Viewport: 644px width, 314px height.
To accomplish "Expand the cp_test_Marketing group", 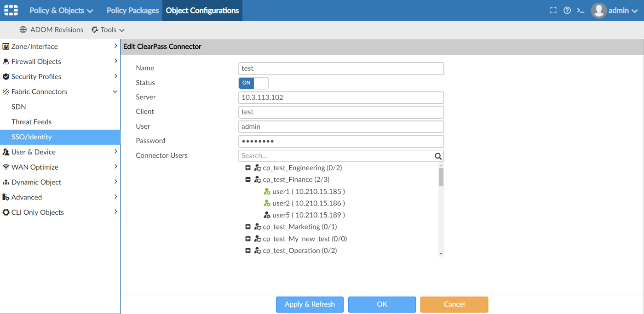I will 248,227.
